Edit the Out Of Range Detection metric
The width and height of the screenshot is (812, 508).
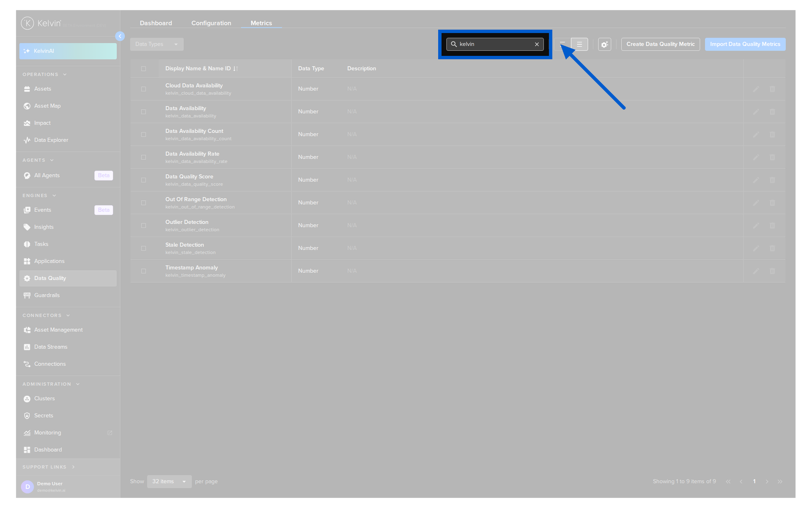pyautogui.click(x=756, y=203)
